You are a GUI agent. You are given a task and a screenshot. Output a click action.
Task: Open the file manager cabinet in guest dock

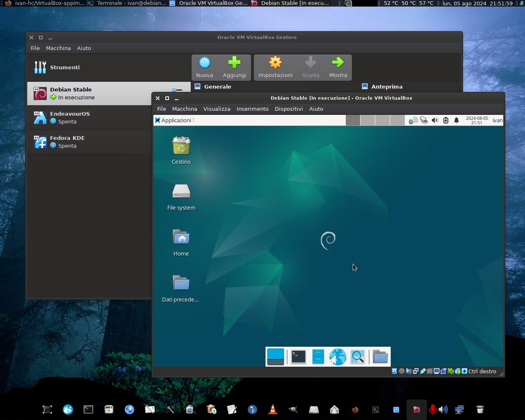pos(318,357)
